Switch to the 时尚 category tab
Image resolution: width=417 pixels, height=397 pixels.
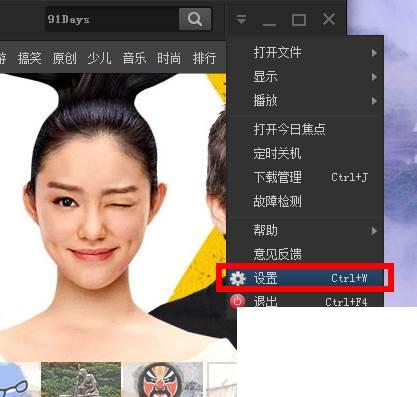tap(169, 58)
